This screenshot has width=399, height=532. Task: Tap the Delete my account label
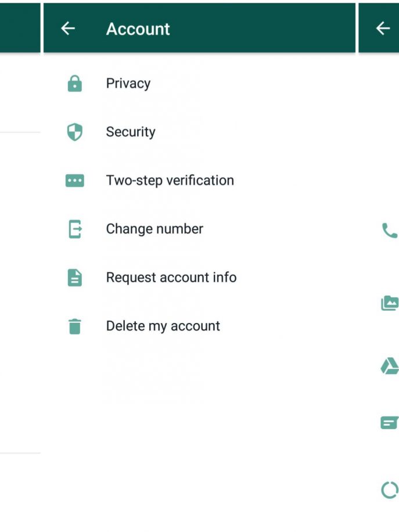[163, 326]
